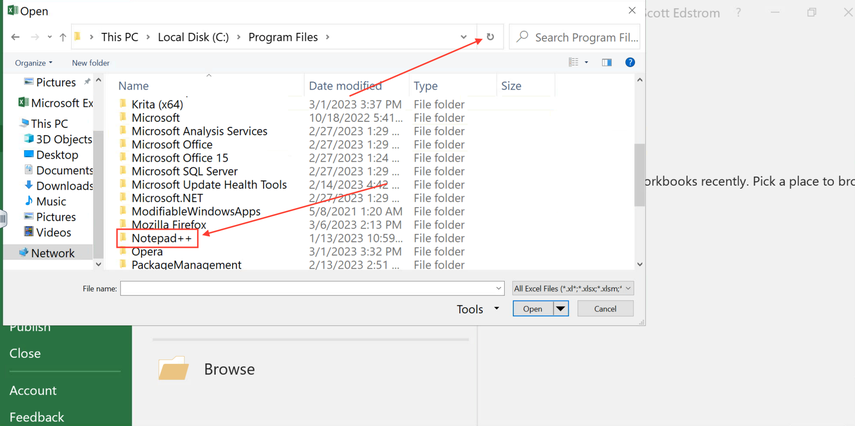Screen dimensions: 855x426
Task: Go up one folder level with the Up arrow
Action: click(62, 37)
